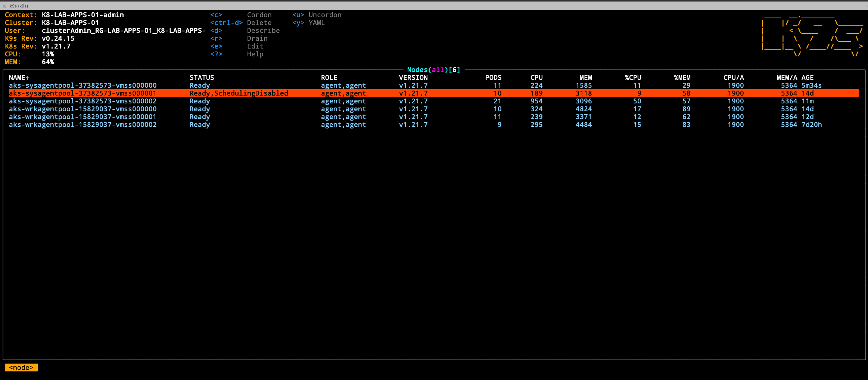The image size is (868, 380).
Task: Click the ROLE column header
Action: coord(329,78)
